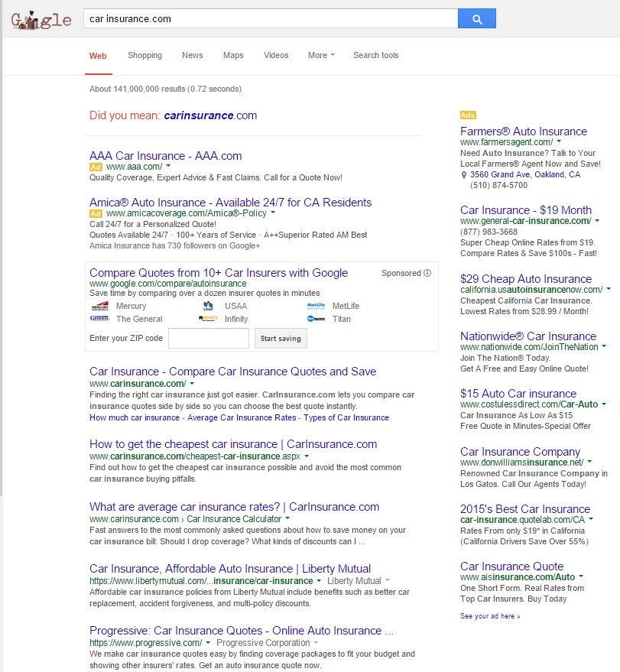The width and height of the screenshot is (620, 672).
Task: Click The General insurer logo
Action: click(x=100, y=319)
